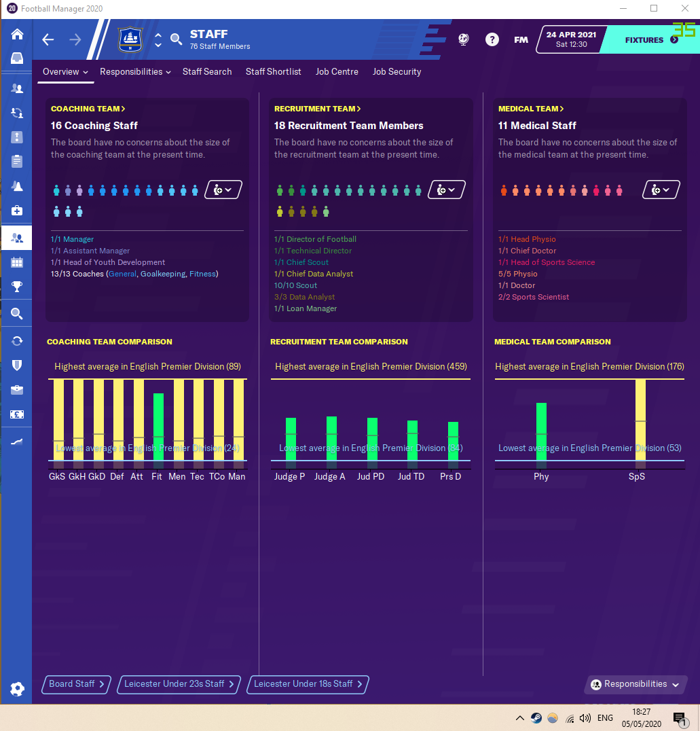Open the Responsibilities dropdown at bottom right
700x731 pixels.
[x=635, y=684]
